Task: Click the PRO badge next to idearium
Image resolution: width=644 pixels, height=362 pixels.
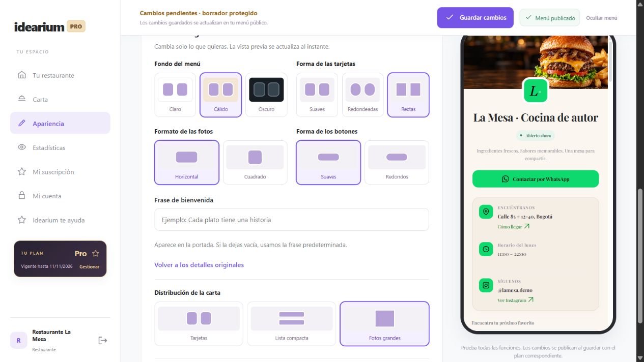Action: (76, 26)
